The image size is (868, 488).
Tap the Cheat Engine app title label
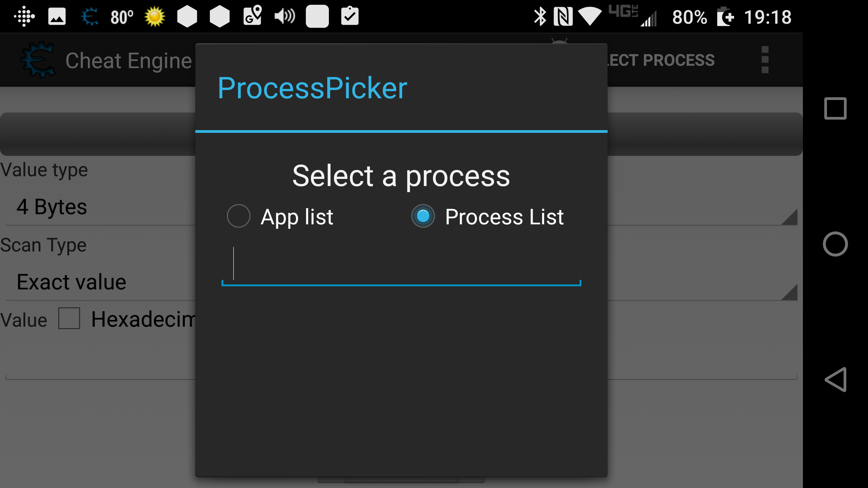pos(129,60)
